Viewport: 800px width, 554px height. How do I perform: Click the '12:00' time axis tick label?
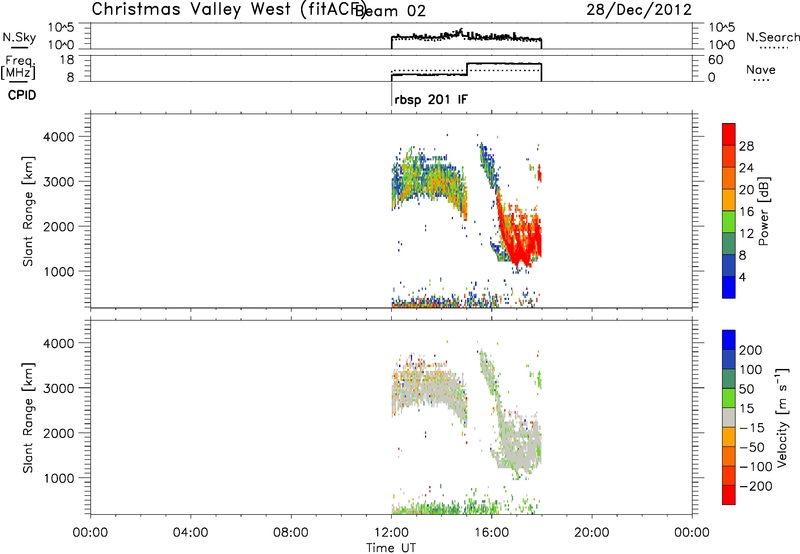click(391, 533)
